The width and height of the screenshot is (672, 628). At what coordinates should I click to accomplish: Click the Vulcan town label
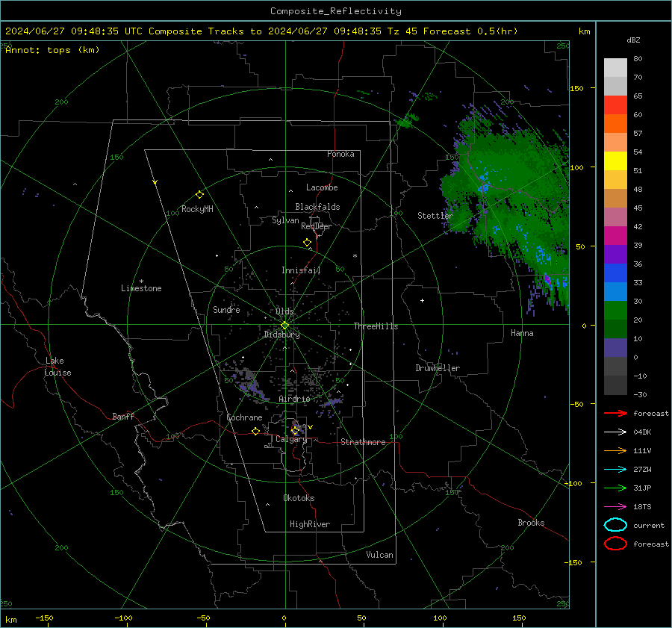click(x=379, y=555)
